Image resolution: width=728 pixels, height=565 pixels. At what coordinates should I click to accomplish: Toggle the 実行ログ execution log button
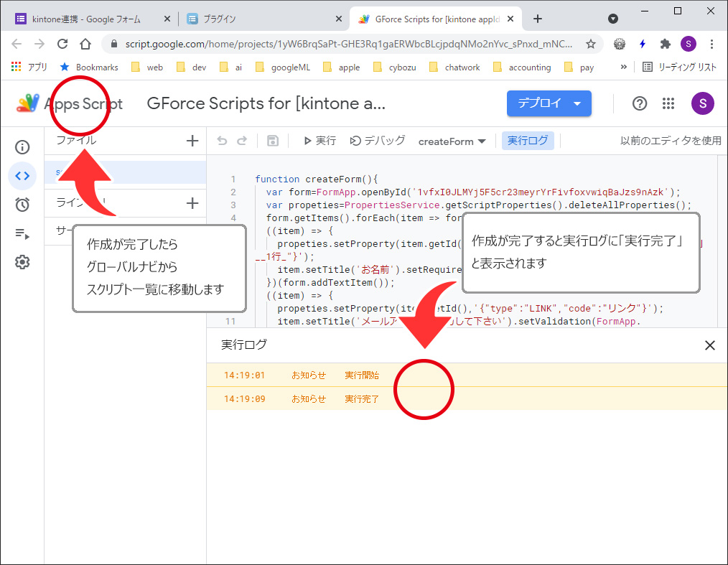click(528, 141)
